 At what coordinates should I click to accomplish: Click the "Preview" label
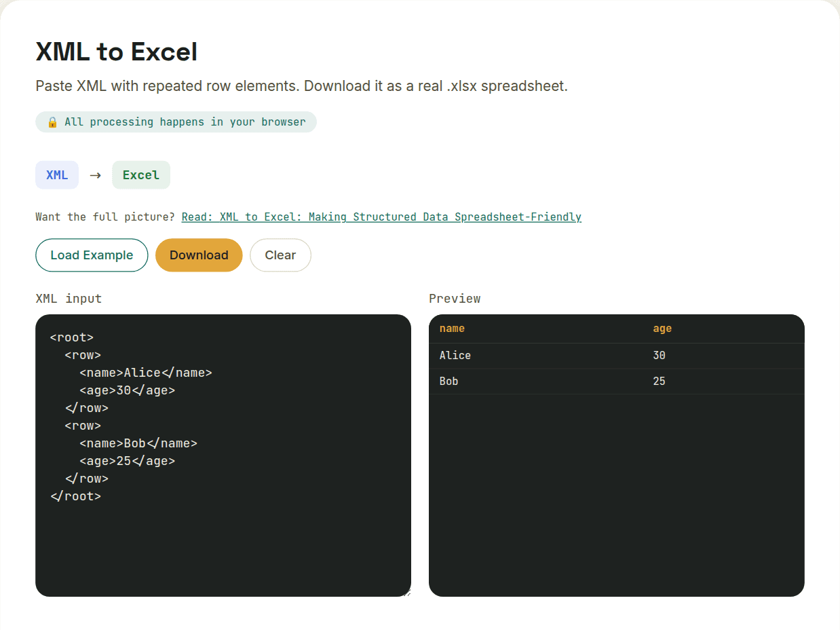coord(455,299)
